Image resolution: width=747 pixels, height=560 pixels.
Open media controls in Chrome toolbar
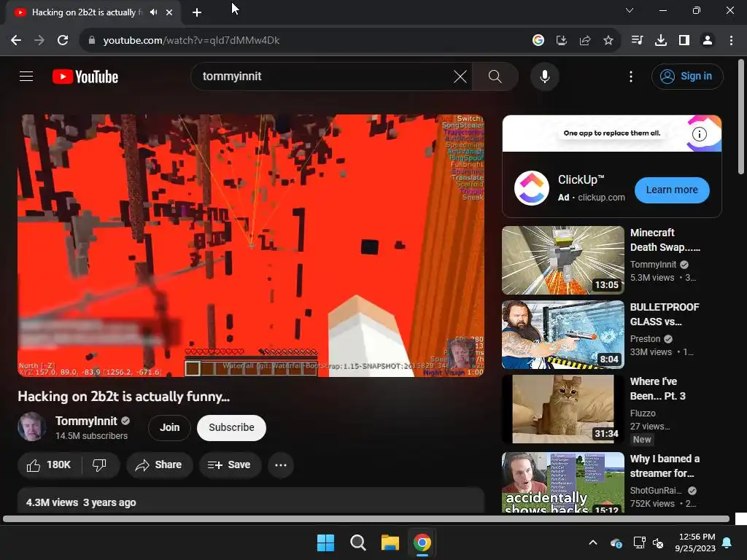pyautogui.click(x=637, y=40)
